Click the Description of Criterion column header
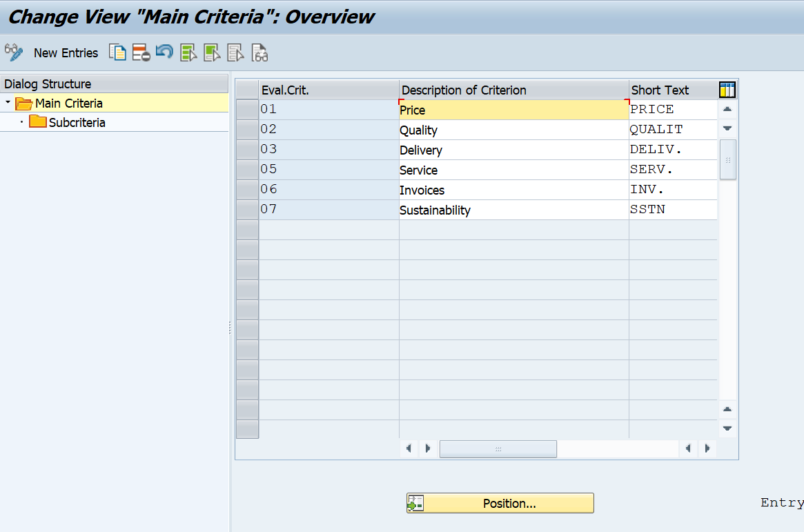 click(x=513, y=90)
